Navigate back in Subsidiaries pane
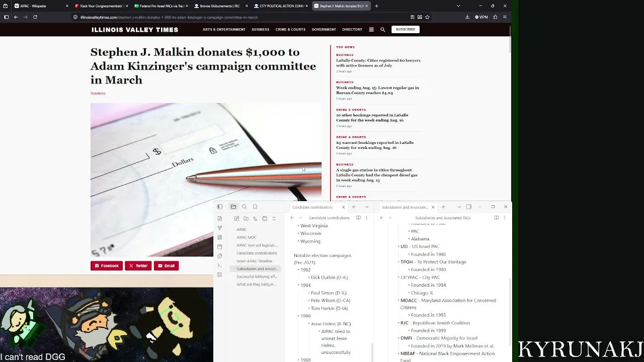Screen dimensions: 644x362 click(x=381, y=218)
